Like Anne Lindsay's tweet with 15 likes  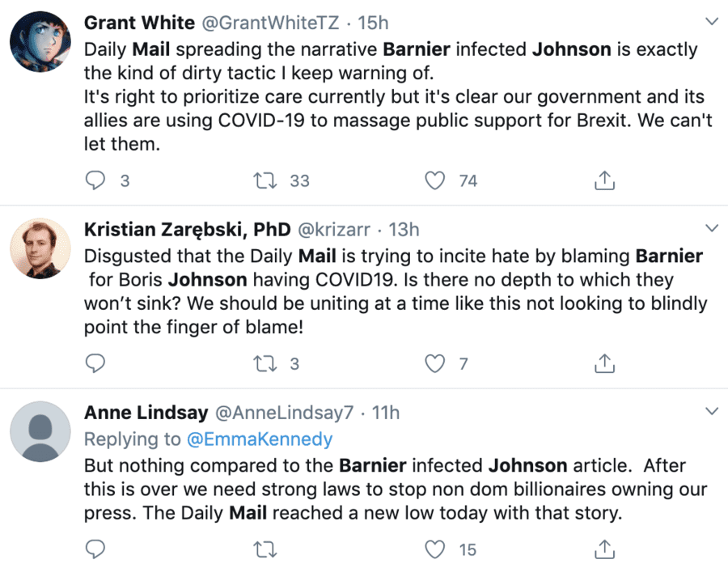click(x=436, y=549)
